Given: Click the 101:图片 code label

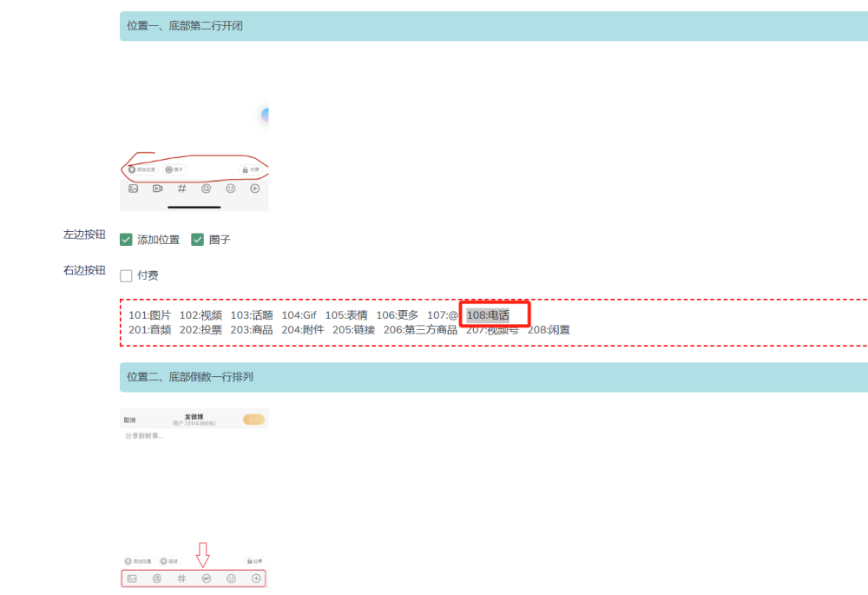Looking at the screenshot, I should 149,315.
